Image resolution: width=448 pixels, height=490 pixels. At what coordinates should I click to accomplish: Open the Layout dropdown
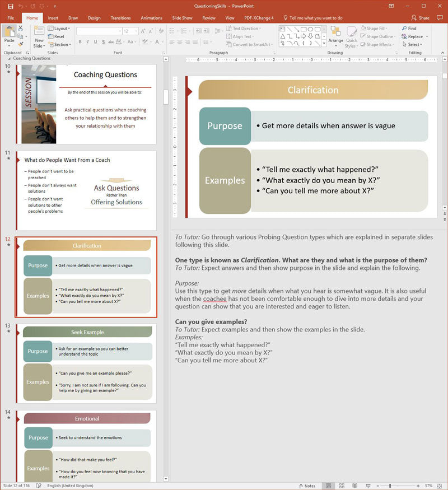(59, 29)
